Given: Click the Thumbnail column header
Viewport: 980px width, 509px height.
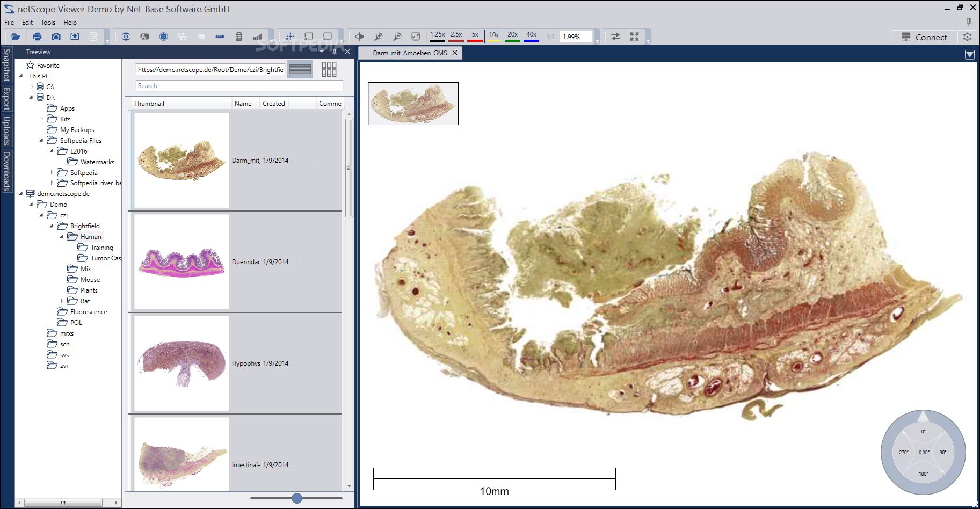Looking at the screenshot, I should tap(181, 103).
